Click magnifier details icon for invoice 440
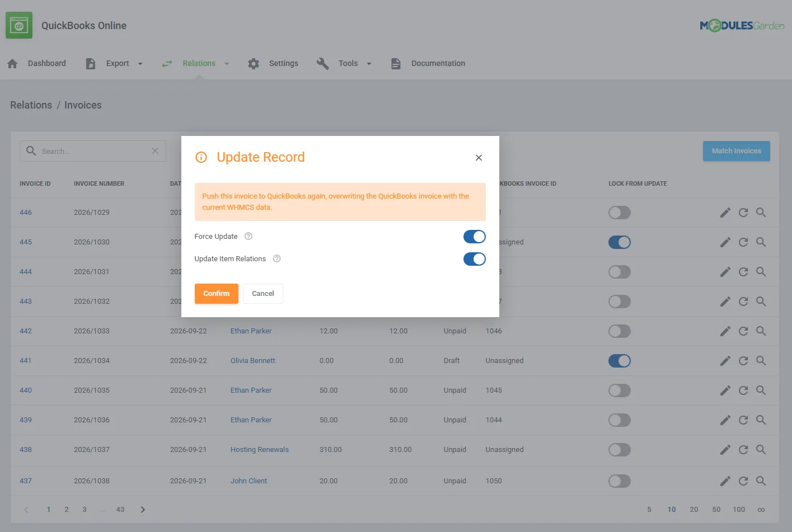 [x=761, y=390]
